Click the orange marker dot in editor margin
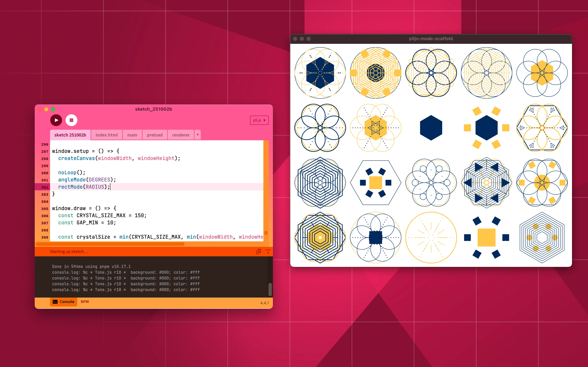The height and width of the screenshot is (367, 588). (266, 233)
